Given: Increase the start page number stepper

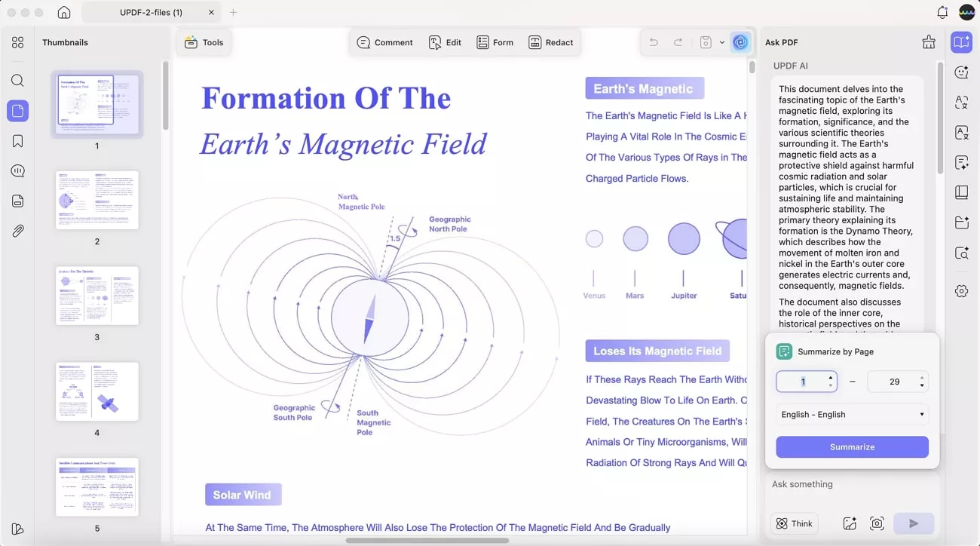Looking at the screenshot, I should 830,377.
